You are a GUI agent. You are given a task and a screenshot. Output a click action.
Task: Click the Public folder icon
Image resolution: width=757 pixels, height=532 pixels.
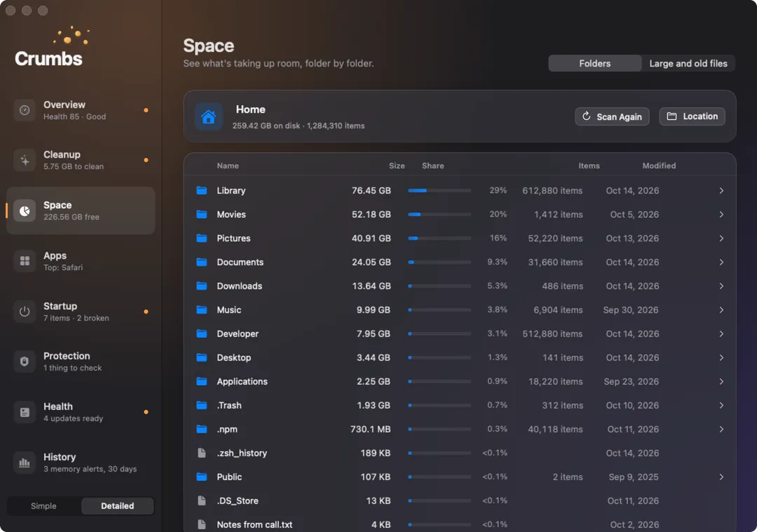(202, 477)
